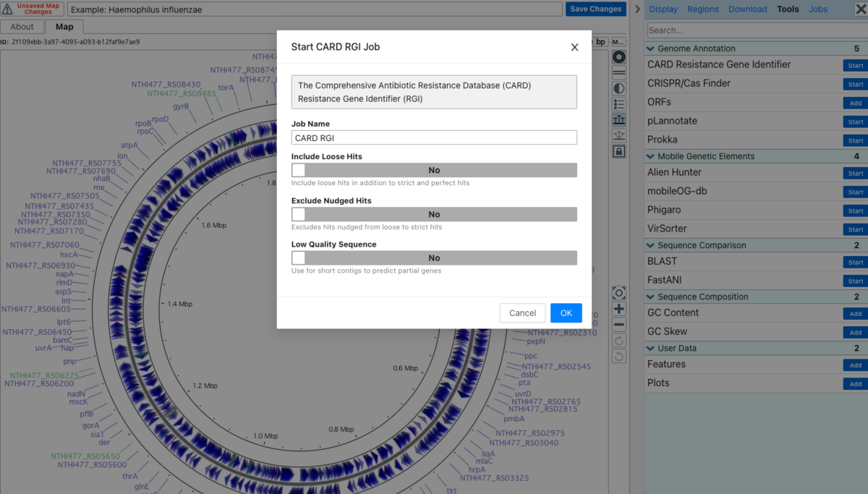Close the Start CARD RGI Job dialog

coord(574,47)
